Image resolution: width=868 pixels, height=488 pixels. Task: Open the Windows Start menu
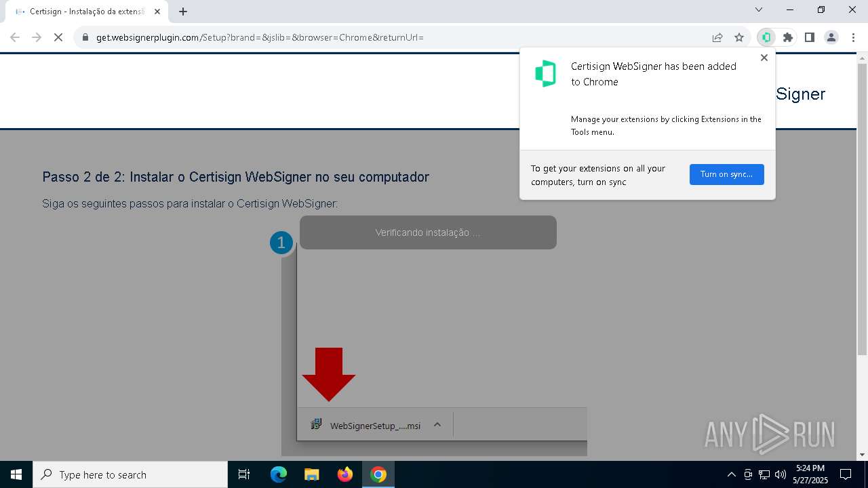point(16,474)
